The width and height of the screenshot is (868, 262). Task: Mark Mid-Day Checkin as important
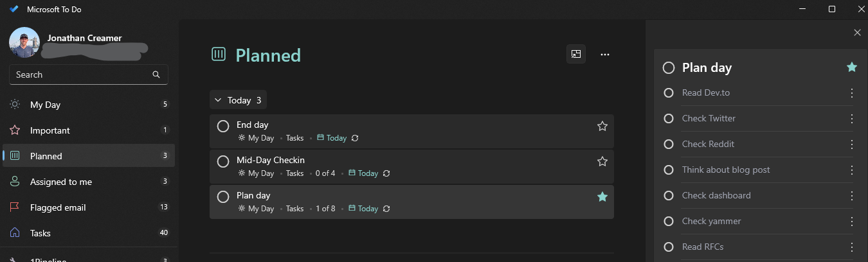coord(602,162)
